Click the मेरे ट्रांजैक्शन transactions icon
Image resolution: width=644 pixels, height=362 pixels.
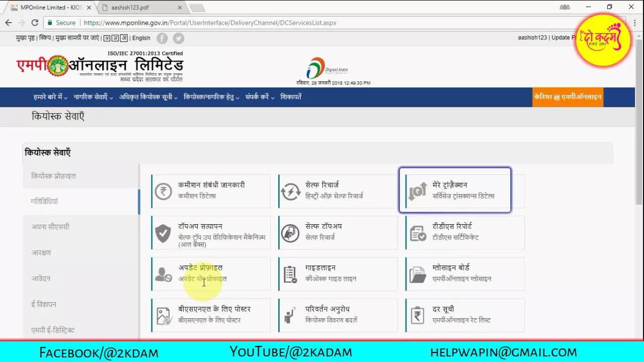tap(418, 191)
